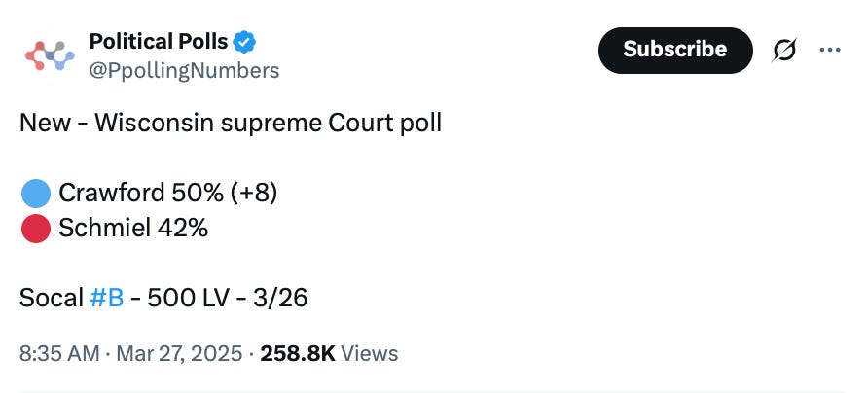
Task: Open the #B hashtag link
Action: [106, 299]
